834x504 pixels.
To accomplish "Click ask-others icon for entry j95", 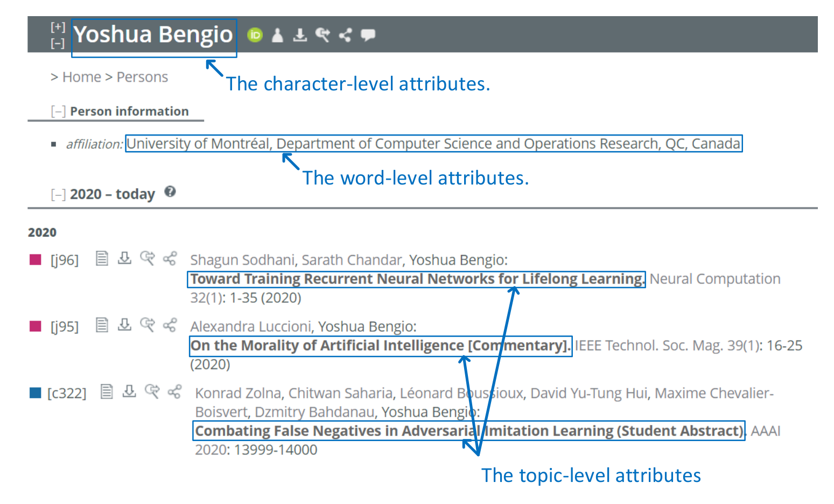I will (147, 325).
